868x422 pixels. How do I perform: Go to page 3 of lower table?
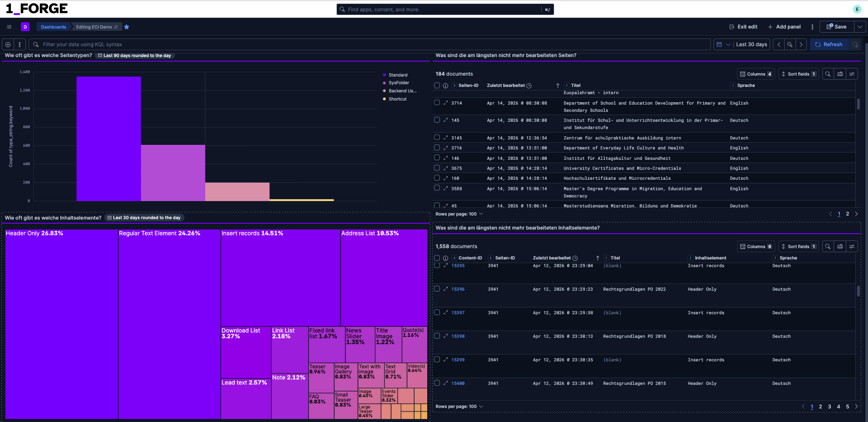(829, 407)
